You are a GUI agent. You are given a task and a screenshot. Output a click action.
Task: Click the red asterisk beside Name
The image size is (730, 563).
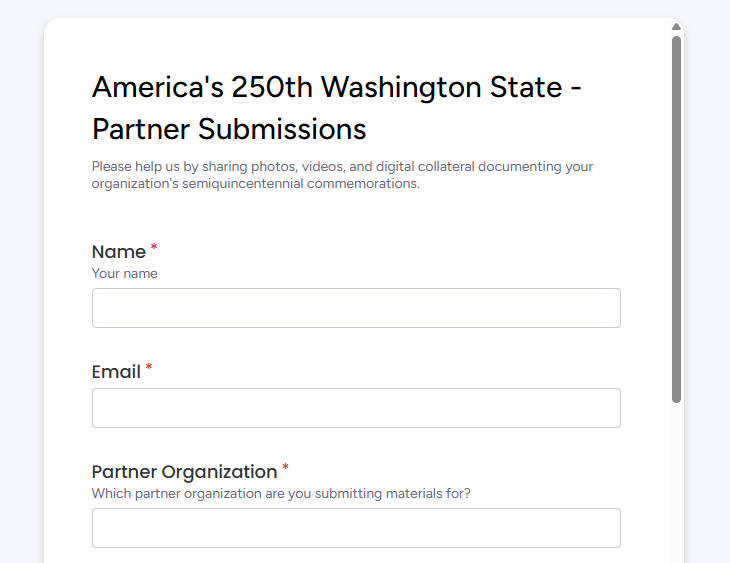[x=154, y=247]
